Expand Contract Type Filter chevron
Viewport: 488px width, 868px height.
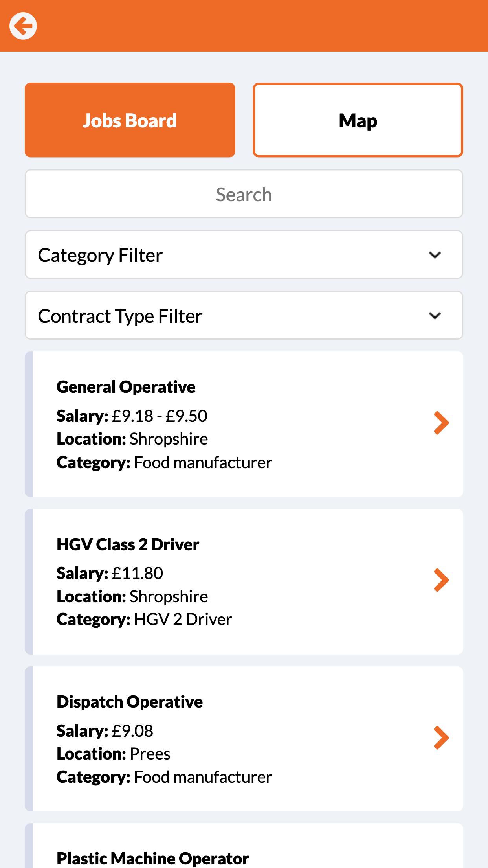[435, 316]
